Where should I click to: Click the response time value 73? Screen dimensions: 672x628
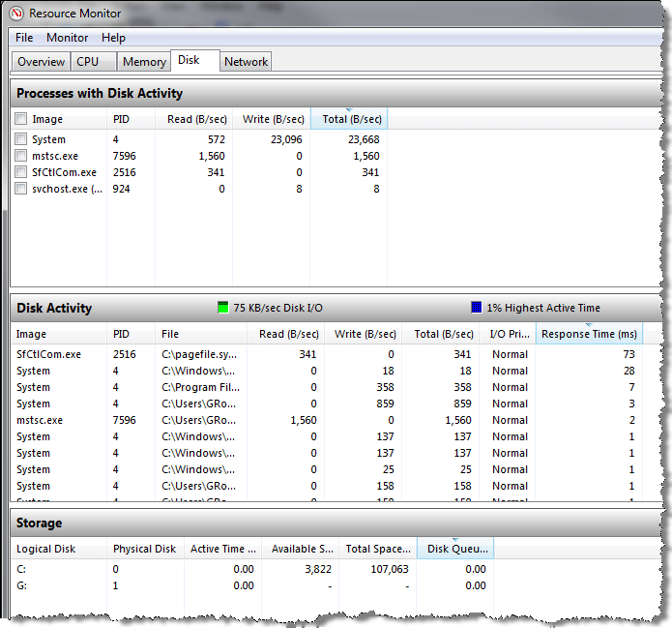pyautogui.click(x=628, y=354)
